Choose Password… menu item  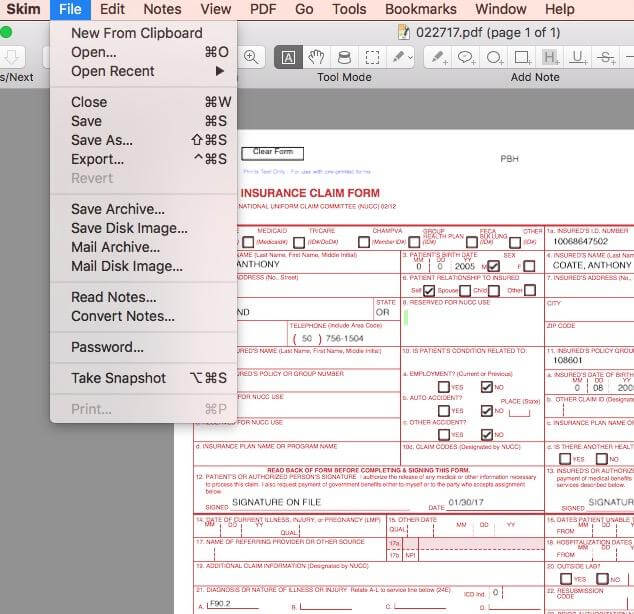point(144,347)
